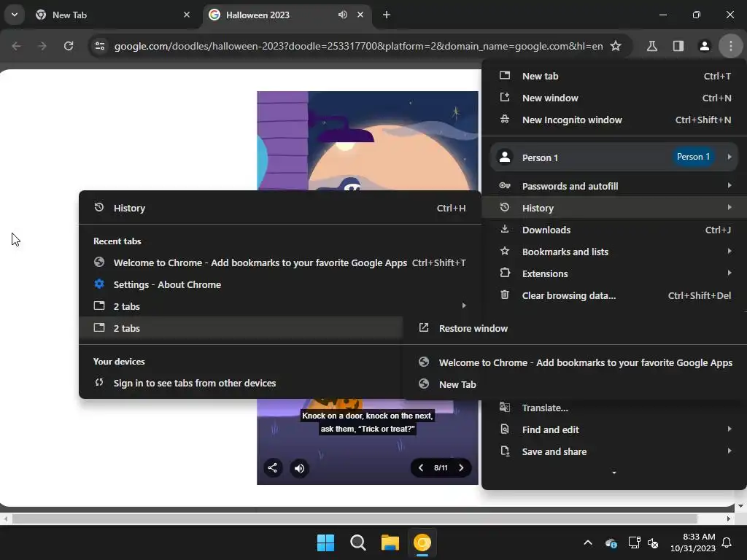Viewport: 747px width, 560px height.
Task: Click the Chrome Labs flask icon
Action: (651, 46)
